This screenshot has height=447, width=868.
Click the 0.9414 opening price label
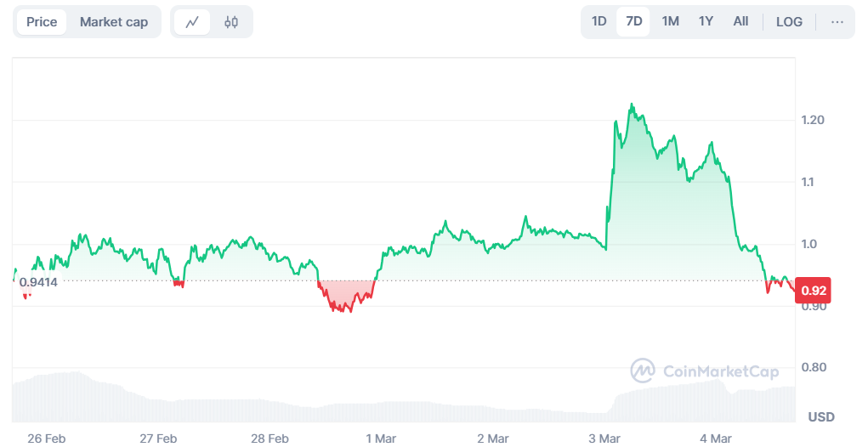pyautogui.click(x=38, y=281)
